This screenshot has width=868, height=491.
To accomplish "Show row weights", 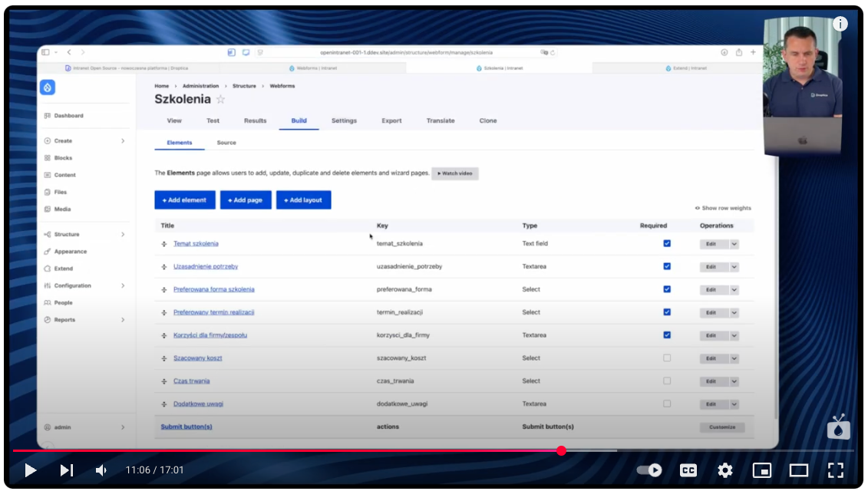I will 723,208.
